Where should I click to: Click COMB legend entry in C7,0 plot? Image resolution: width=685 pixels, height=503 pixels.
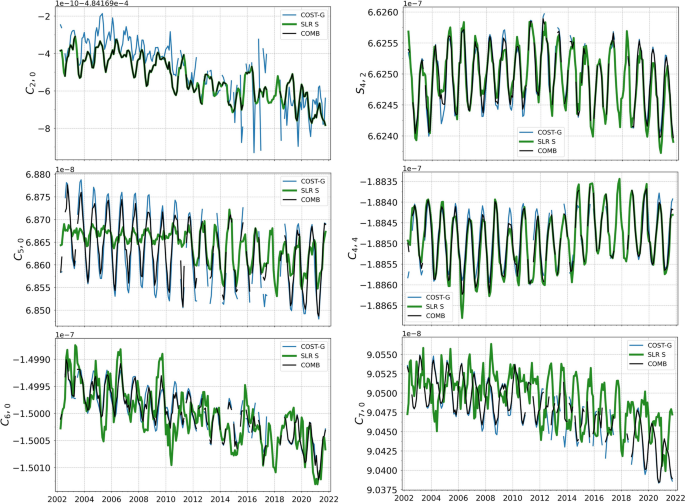tap(648, 364)
